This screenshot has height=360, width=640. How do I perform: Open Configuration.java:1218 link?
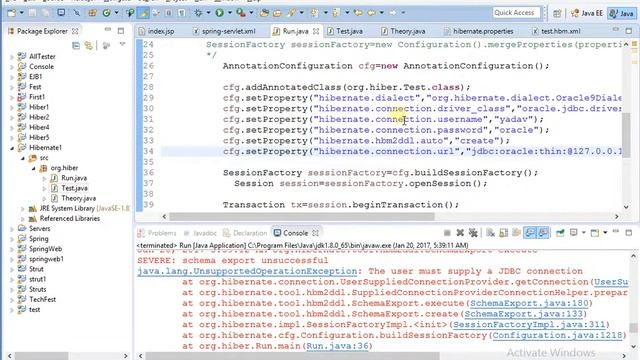tap(557, 335)
